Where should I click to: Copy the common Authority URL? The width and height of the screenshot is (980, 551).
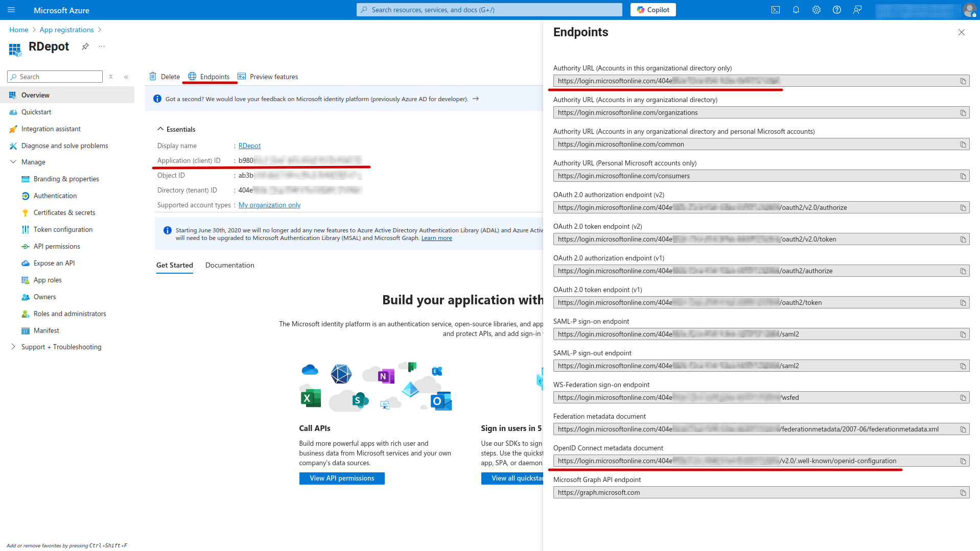pyautogui.click(x=963, y=144)
